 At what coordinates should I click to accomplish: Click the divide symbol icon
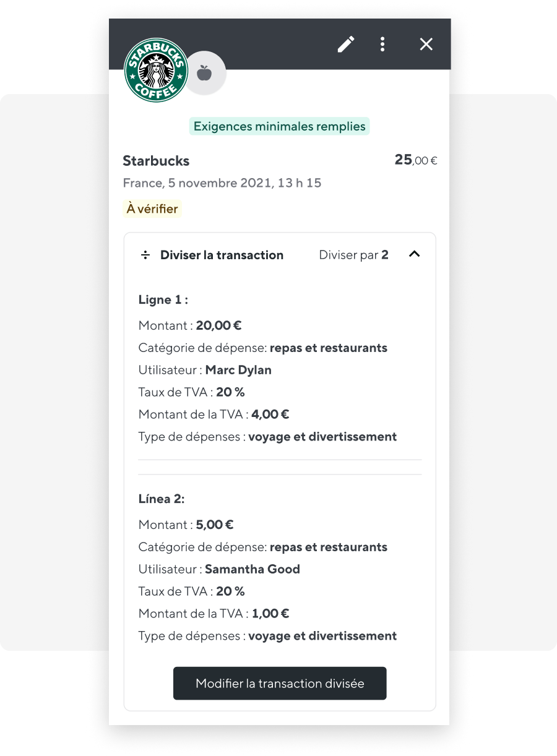(145, 255)
